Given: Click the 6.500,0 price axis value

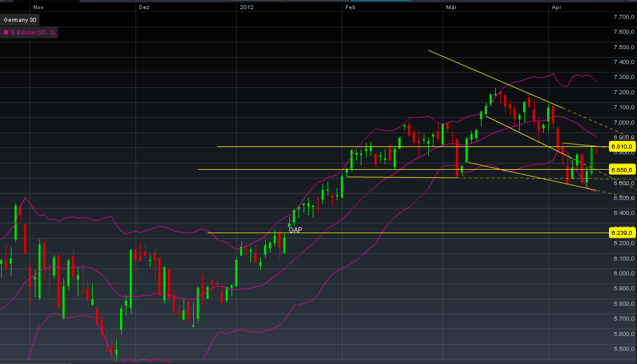Looking at the screenshot, I should click(624, 198).
